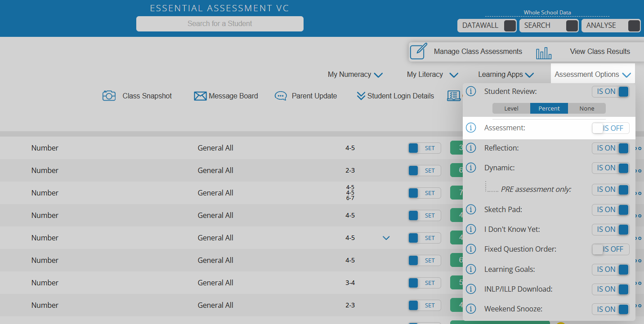
Task: Click the View Class Results bar chart icon
Action: point(544,54)
